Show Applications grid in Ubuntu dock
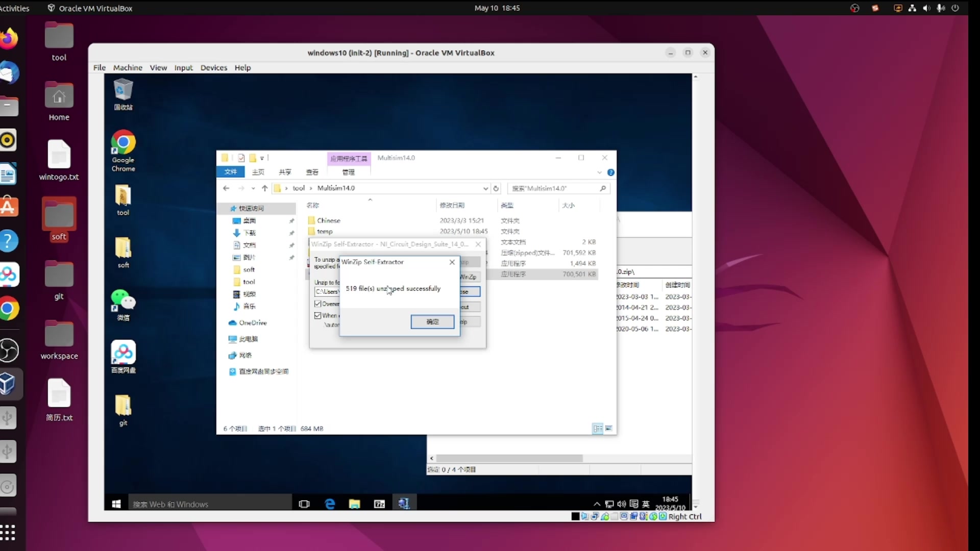980x551 pixels. (8, 532)
